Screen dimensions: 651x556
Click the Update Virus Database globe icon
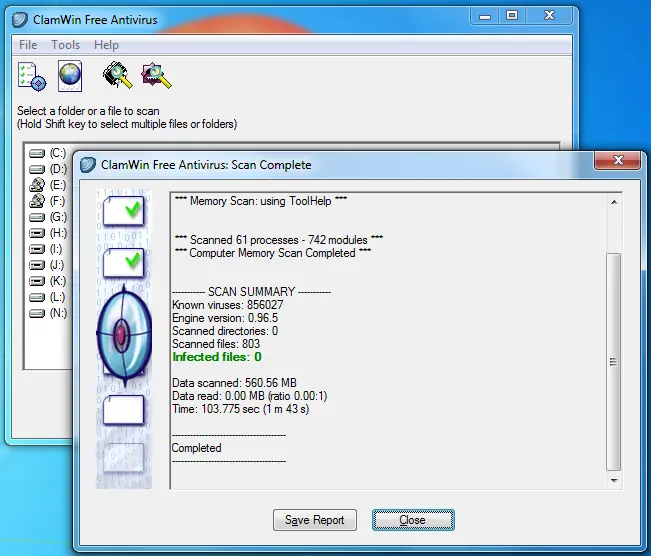coord(70,76)
